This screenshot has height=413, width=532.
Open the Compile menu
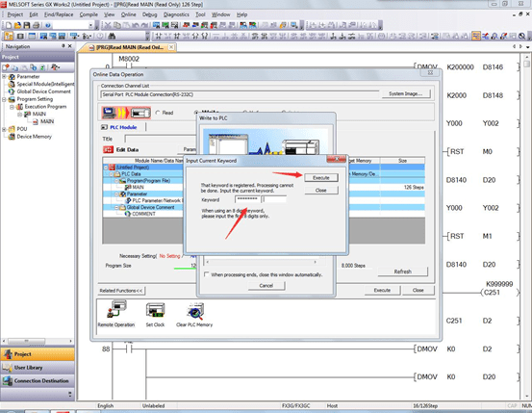[89, 14]
